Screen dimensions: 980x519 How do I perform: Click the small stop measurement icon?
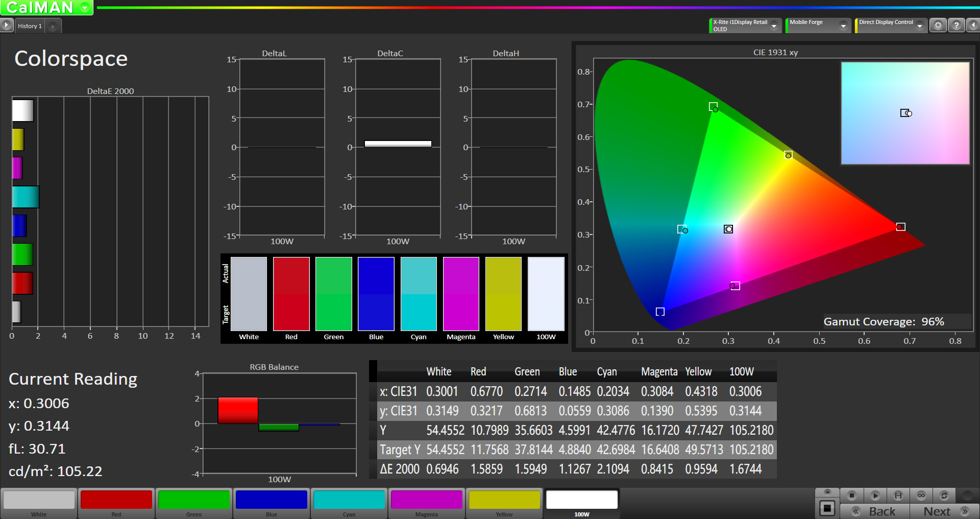click(x=851, y=495)
